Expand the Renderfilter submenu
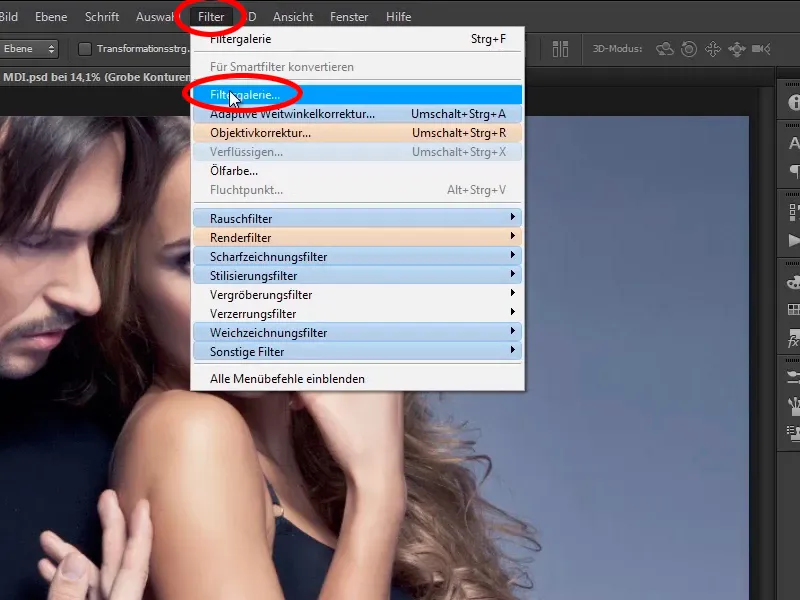Image resolution: width=800 pixels, height=600 pixels. (357, 237)
